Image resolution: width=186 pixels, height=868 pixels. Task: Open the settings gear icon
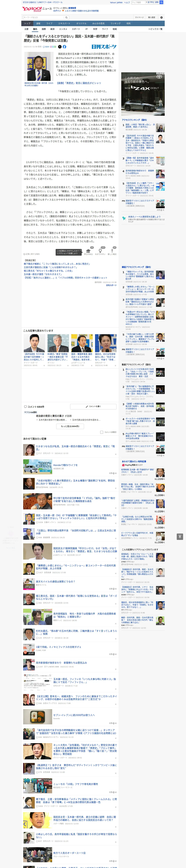point(161,18)
